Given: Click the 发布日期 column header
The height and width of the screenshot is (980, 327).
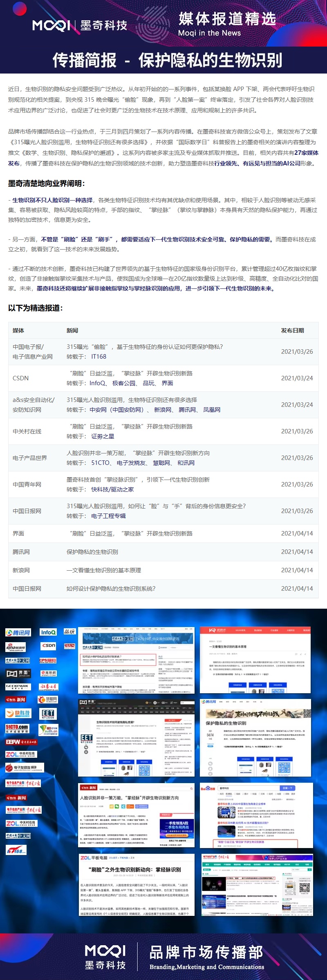Looking at the screenshot, I should point(293,330).
